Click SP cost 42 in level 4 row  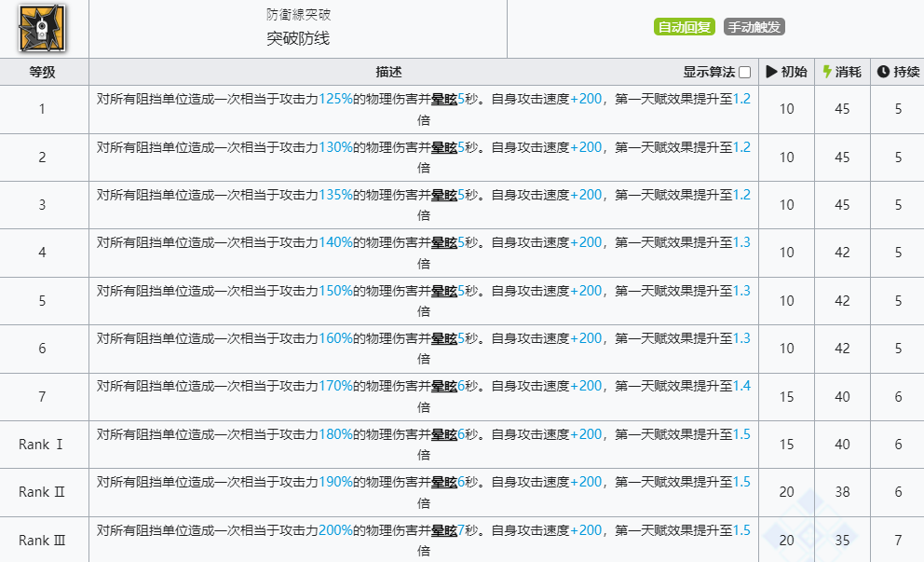coord(842,253)
